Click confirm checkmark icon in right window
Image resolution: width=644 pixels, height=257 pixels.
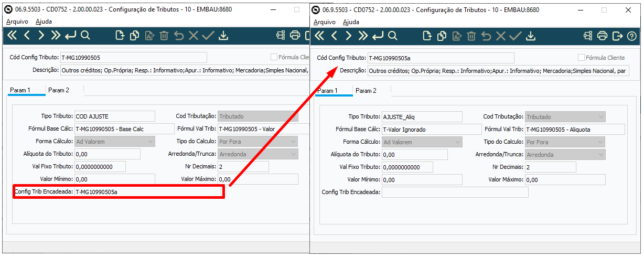516,36
